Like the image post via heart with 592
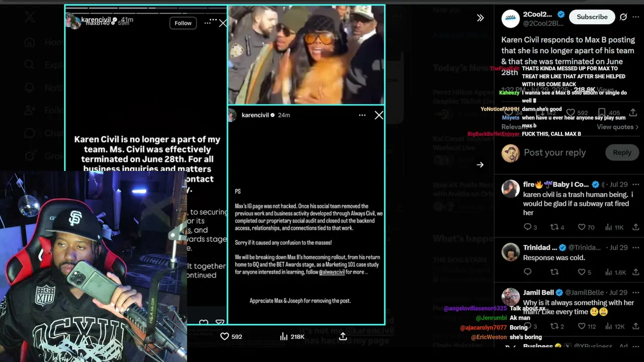Image resolution: width=644 pixels, height=362 pixels. tap(225, 336)
